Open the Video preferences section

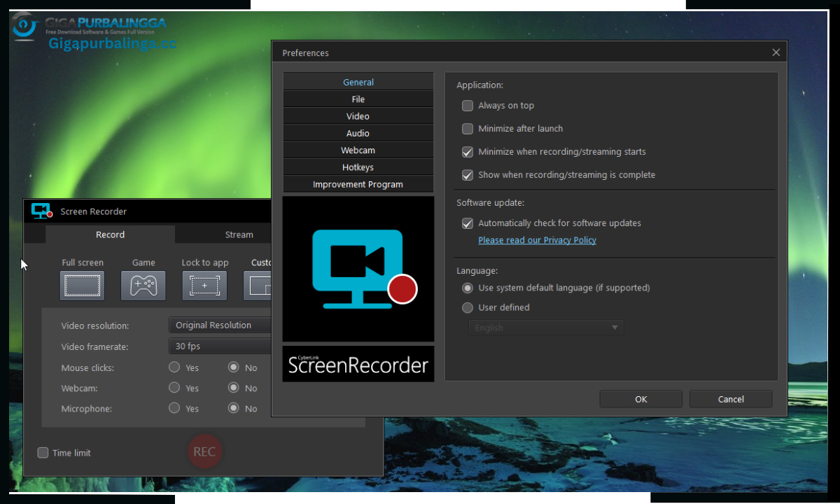(x=358, y=116)
